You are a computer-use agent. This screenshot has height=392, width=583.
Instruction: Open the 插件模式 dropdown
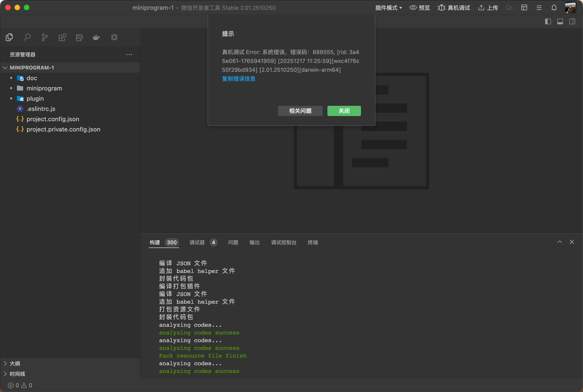[x=389, y=8]
